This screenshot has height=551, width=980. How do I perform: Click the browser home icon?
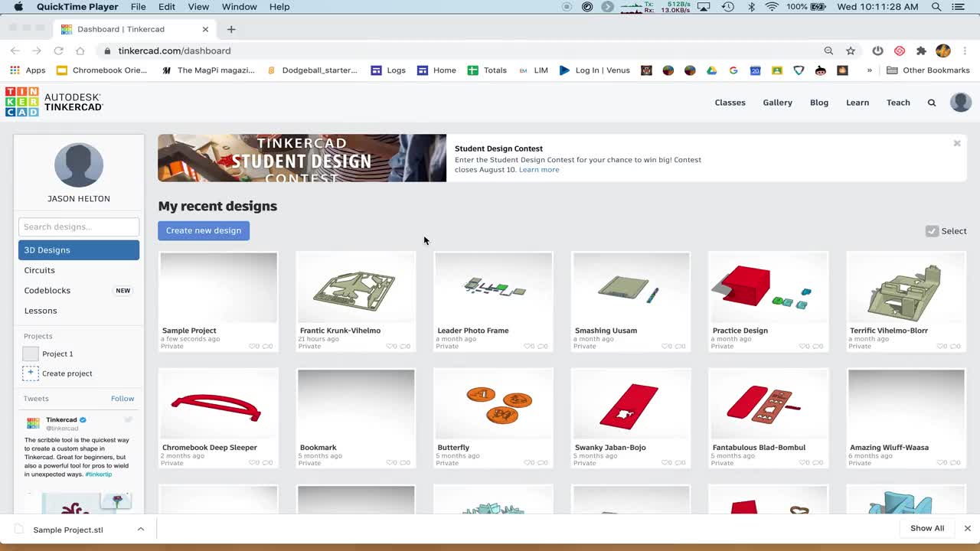pos(80,51)
